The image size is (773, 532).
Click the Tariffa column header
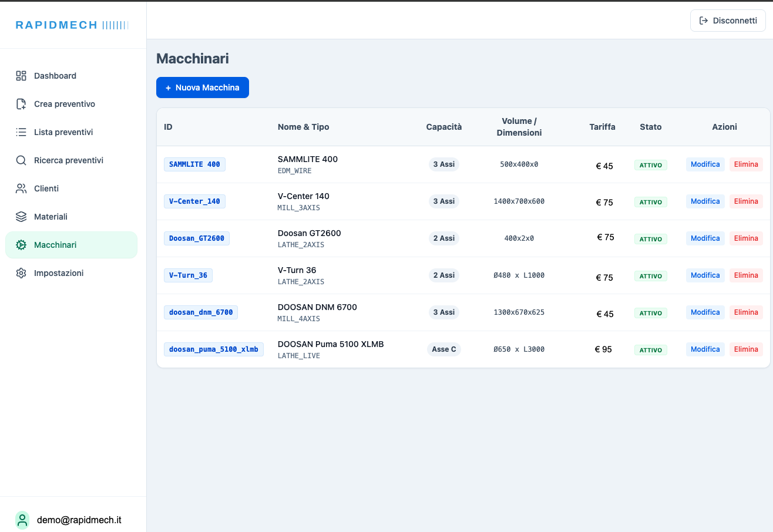pyautogui.click(x=603, y=127)
